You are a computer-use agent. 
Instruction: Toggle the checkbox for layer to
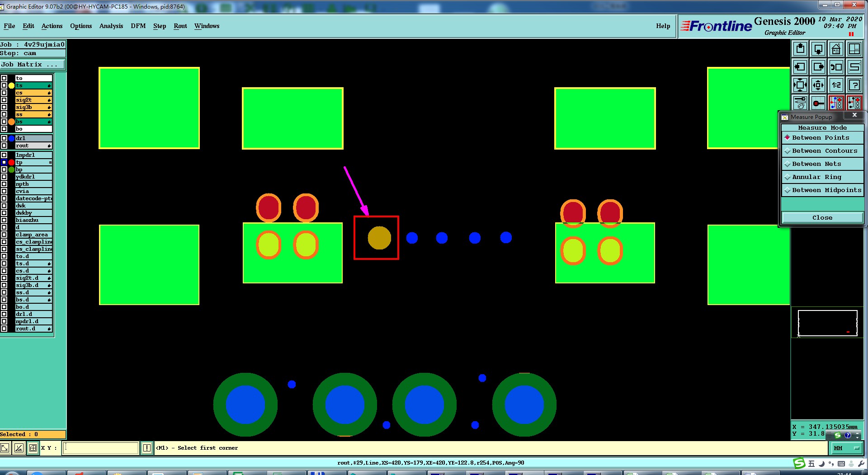tap(4, 78)
